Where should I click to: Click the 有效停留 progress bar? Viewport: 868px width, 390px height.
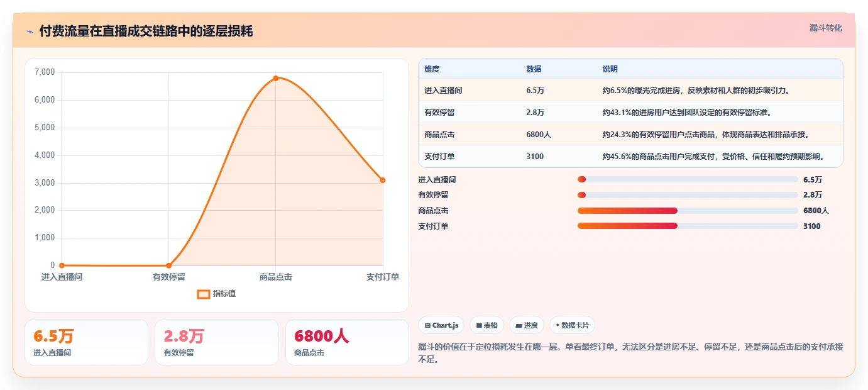coord(688,195)
